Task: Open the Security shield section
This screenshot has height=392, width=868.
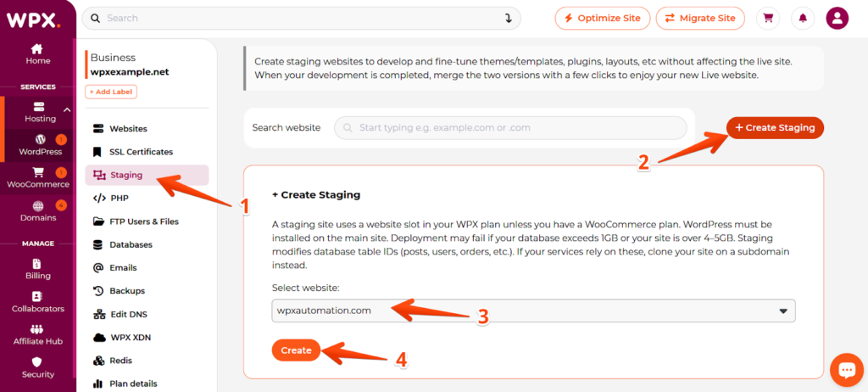Action: click(37, 367)
